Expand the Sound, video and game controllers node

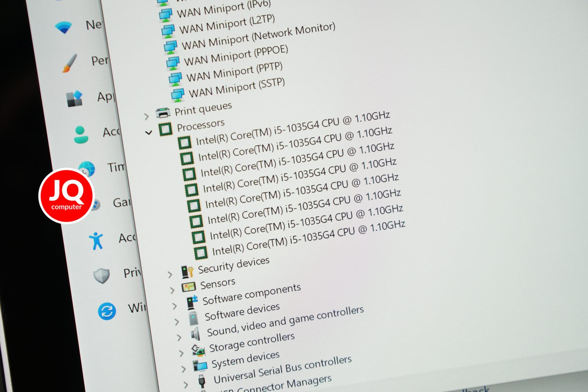[179, 338]
